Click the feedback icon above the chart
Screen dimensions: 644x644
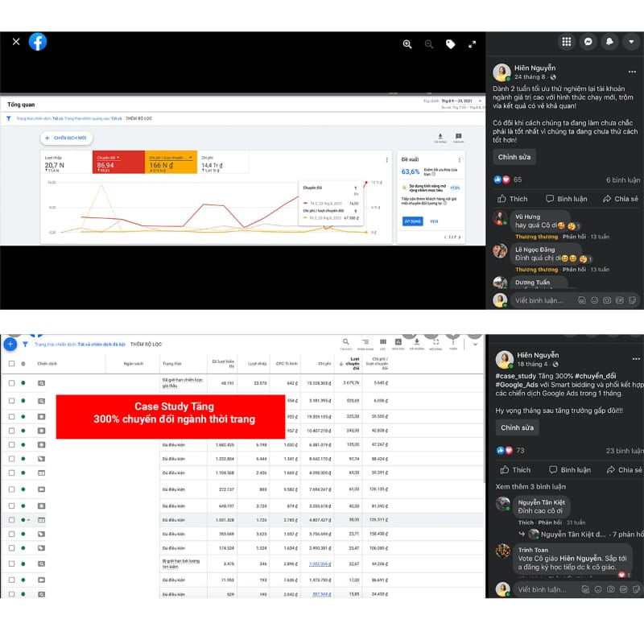458,136
